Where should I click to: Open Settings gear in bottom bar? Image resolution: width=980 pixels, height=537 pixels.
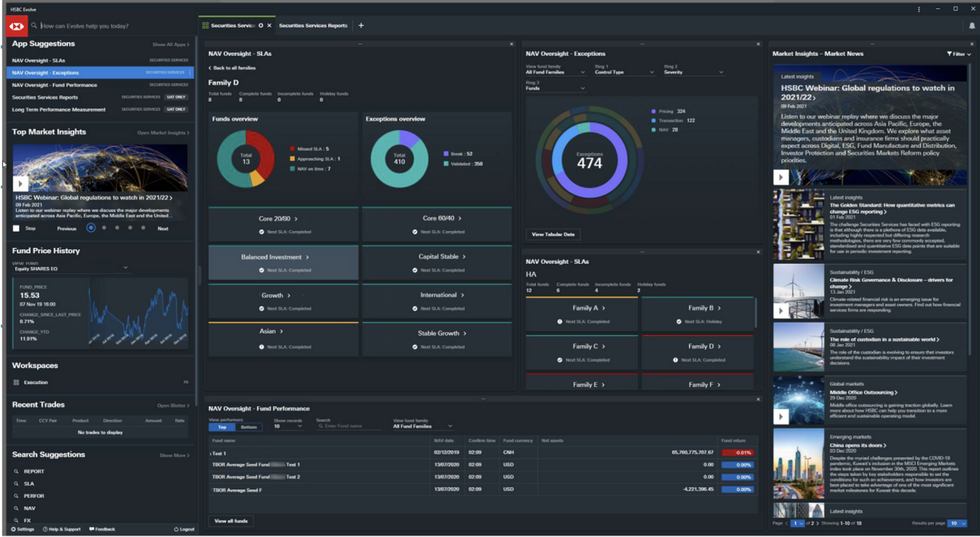point(14,529)
